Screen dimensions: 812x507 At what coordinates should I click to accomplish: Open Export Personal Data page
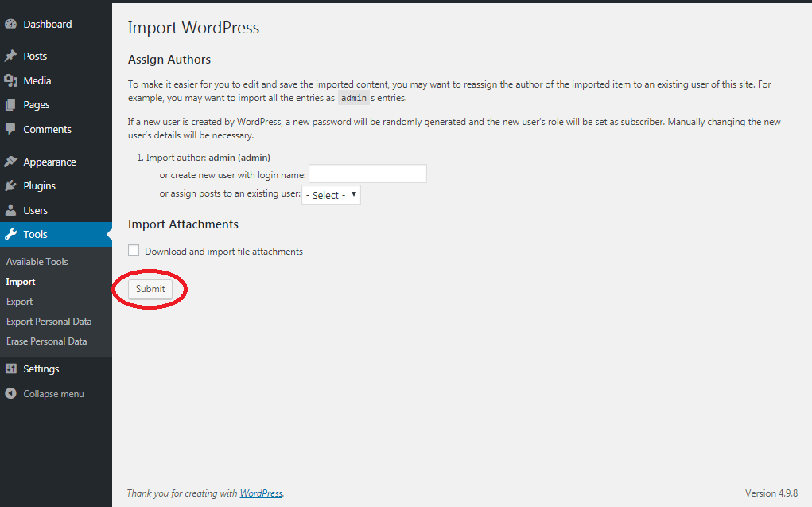(x=49, y=322)
